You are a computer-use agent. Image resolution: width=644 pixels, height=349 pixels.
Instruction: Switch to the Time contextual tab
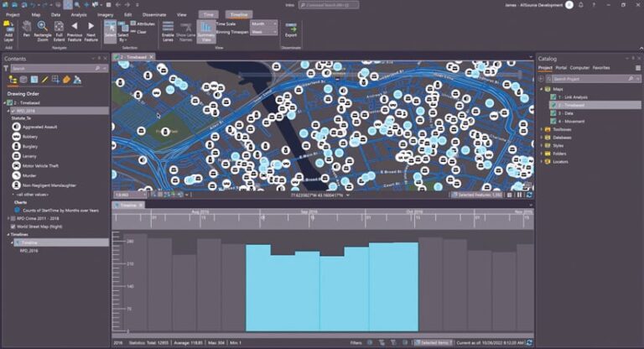pyautogui.click(x=208, y=15)
